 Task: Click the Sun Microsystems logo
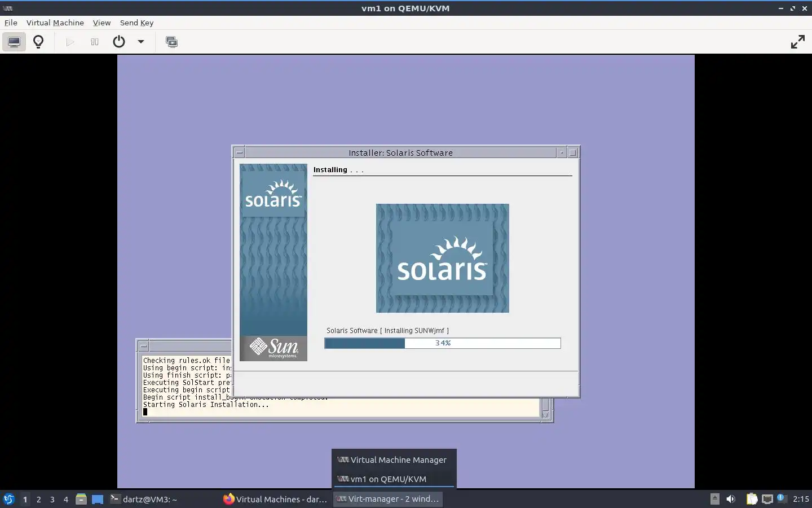pyautogui.click(x=273, y=348)
